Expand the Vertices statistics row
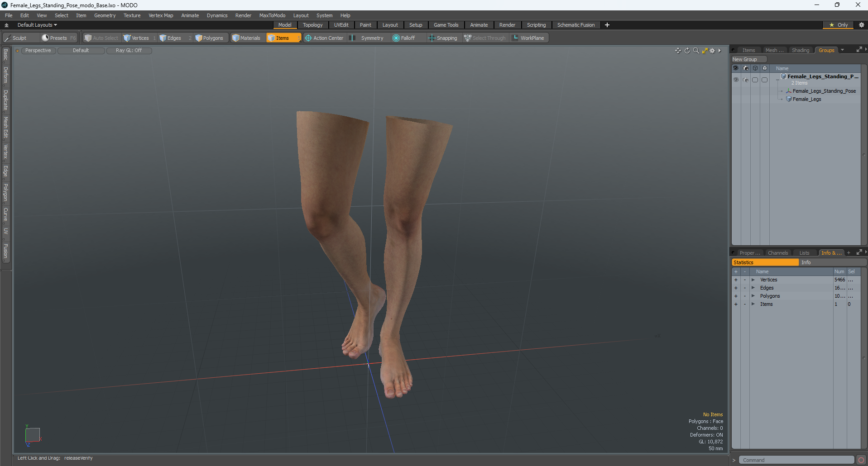The width and height of the screenshot is (868, 466). (x=753, y=280)
